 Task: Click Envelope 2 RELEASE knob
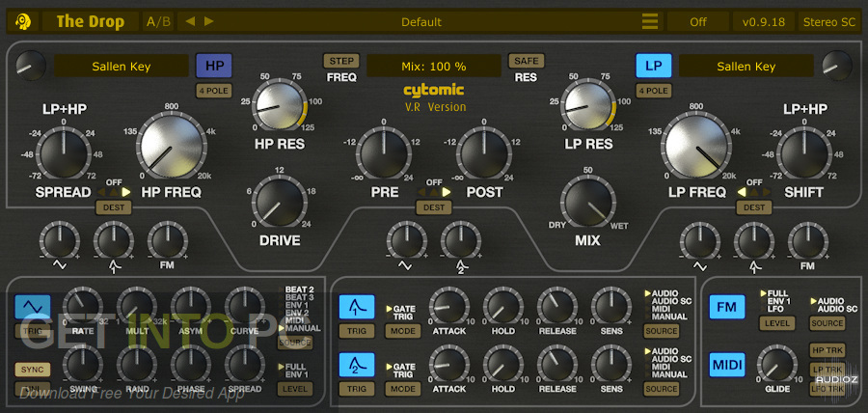pos(556,364)
